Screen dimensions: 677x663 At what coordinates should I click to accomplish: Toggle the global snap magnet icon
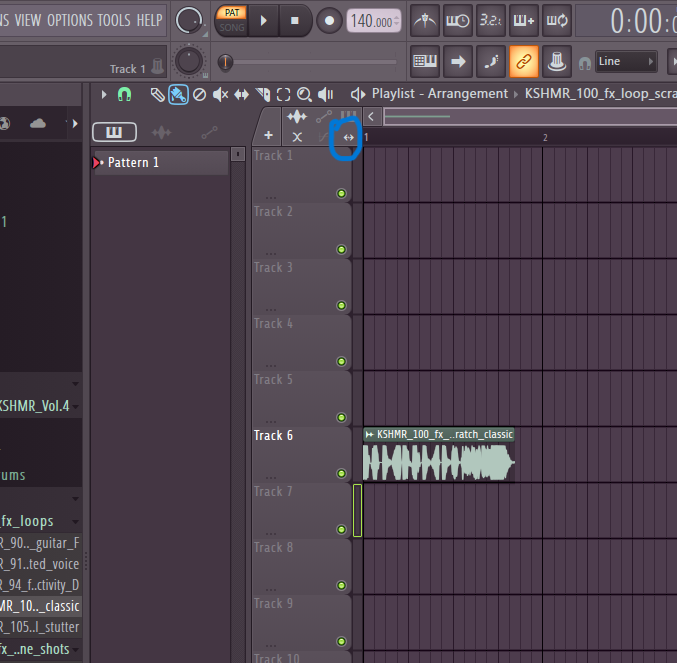pos(584,63)
